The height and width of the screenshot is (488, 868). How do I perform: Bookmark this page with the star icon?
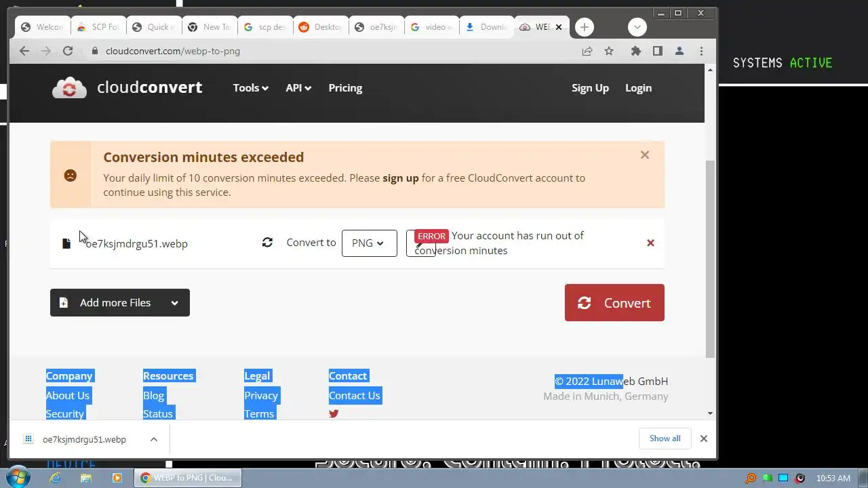click(x=609, y=51)
